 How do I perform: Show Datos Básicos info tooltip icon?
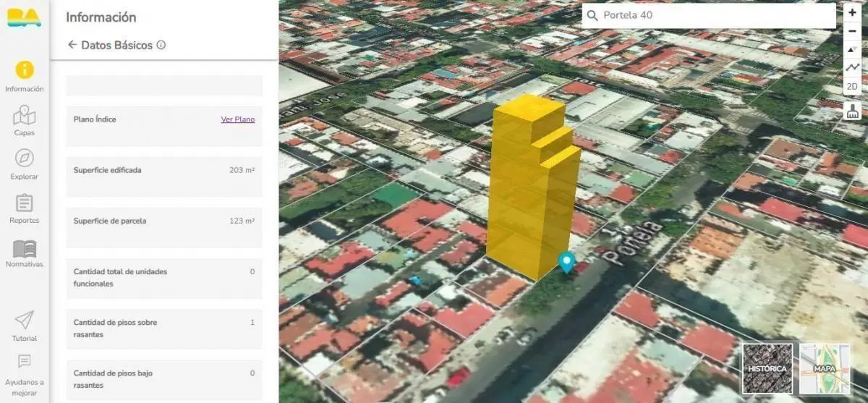(x=161, y=45)
